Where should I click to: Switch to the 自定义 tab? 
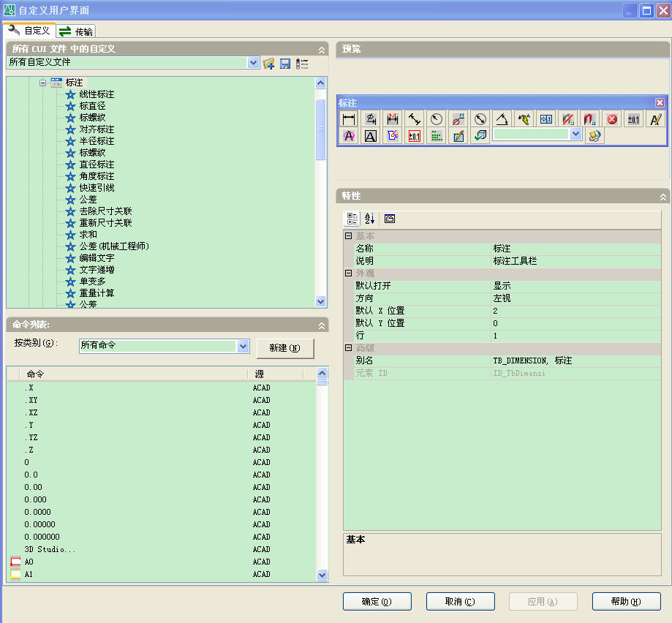29,31
